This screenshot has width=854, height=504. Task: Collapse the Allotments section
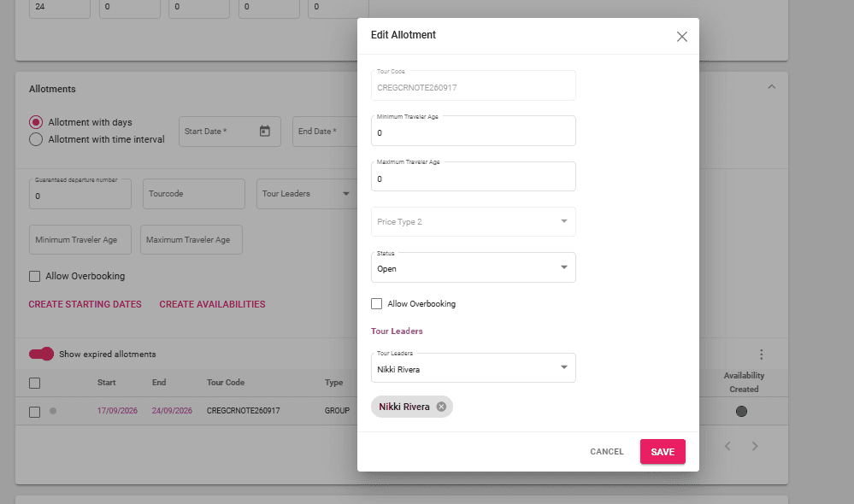pyautogui.click(x=771, y=88)
